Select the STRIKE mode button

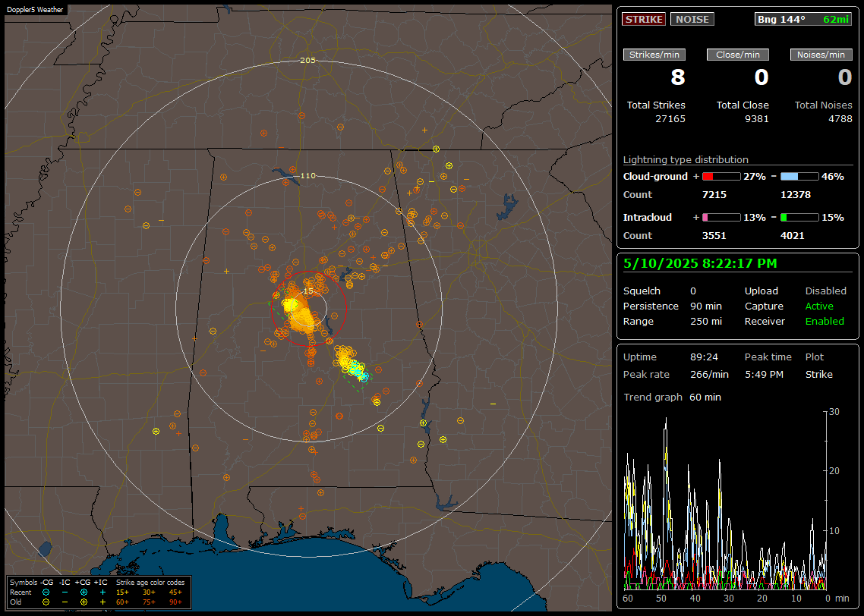pos(644,19)
